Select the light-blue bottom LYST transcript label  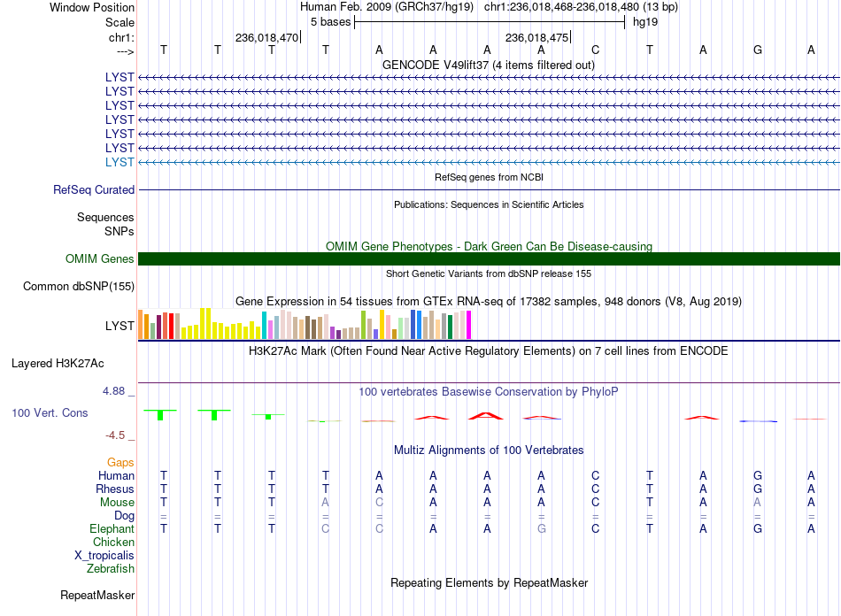tap(120, 162)
